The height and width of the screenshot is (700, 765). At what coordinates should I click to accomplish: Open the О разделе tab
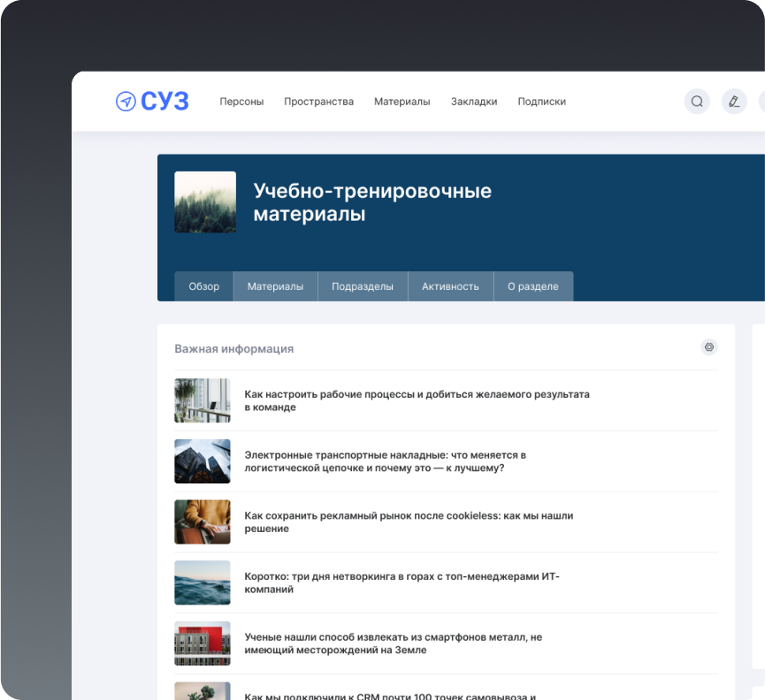pos(532,286)
